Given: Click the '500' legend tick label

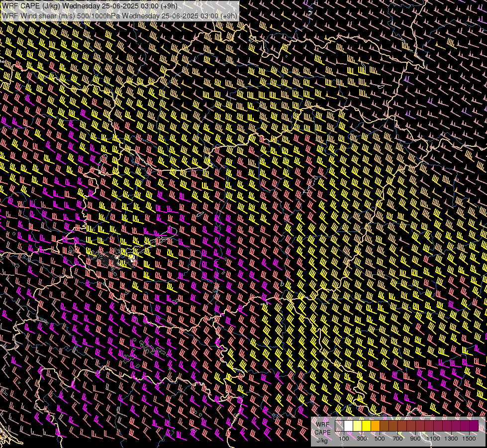Looking at the screenshot, I should (x=380, y=439).
